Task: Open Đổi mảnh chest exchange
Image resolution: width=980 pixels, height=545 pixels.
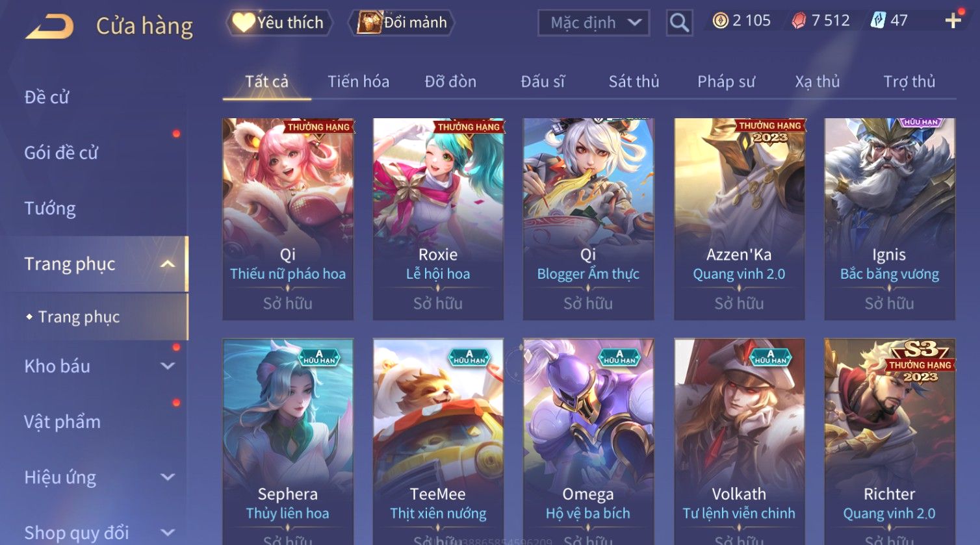Action: point(402,23)
